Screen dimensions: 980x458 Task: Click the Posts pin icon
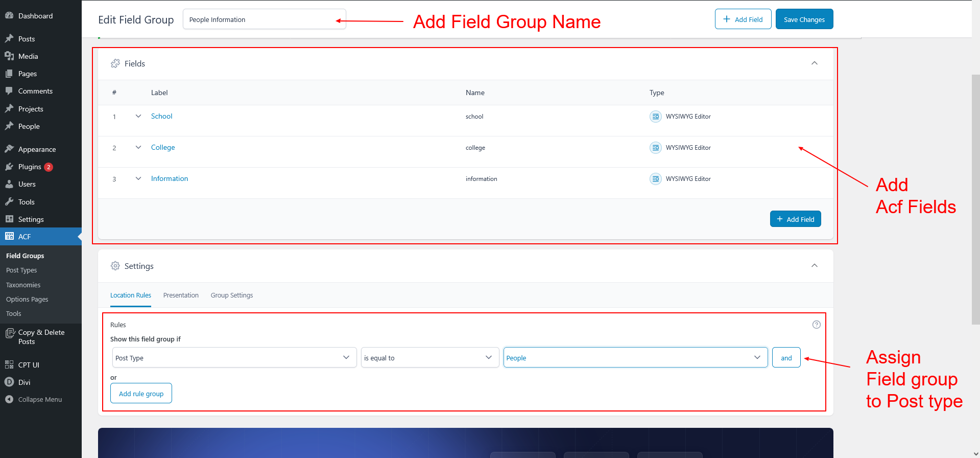click(9, 39)
